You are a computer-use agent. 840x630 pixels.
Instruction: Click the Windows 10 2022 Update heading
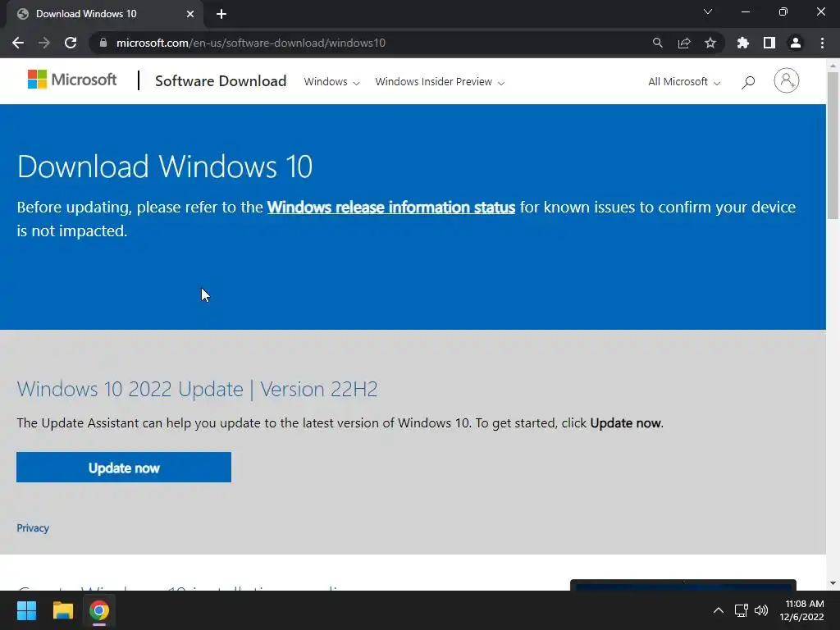pyautogui.click(x=197, y=389)
